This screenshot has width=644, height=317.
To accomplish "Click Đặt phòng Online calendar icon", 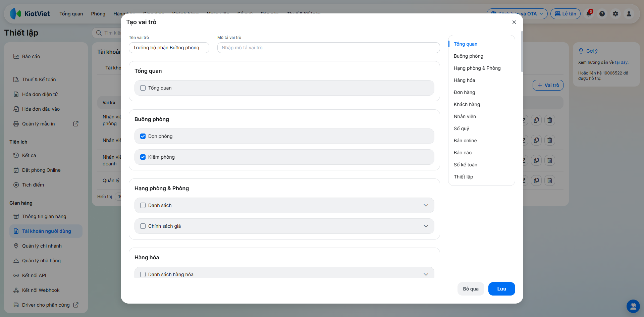I will pos(16,170).
